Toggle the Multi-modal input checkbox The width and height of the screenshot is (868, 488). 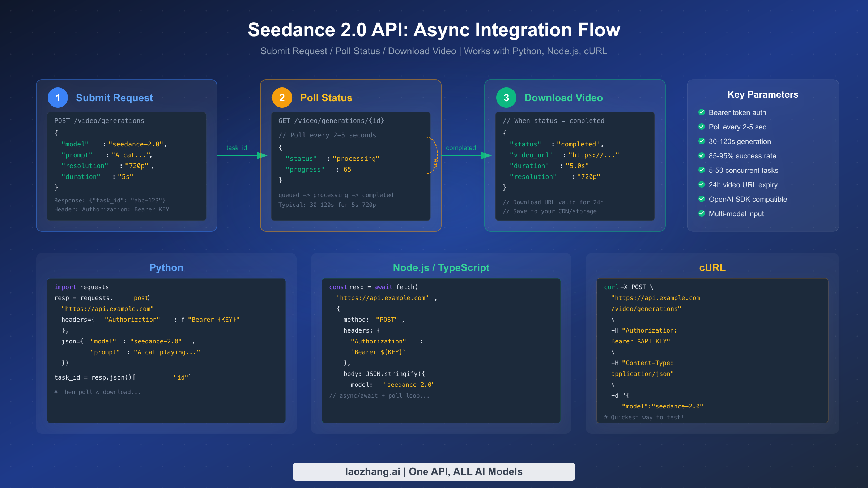coord(702,214)
